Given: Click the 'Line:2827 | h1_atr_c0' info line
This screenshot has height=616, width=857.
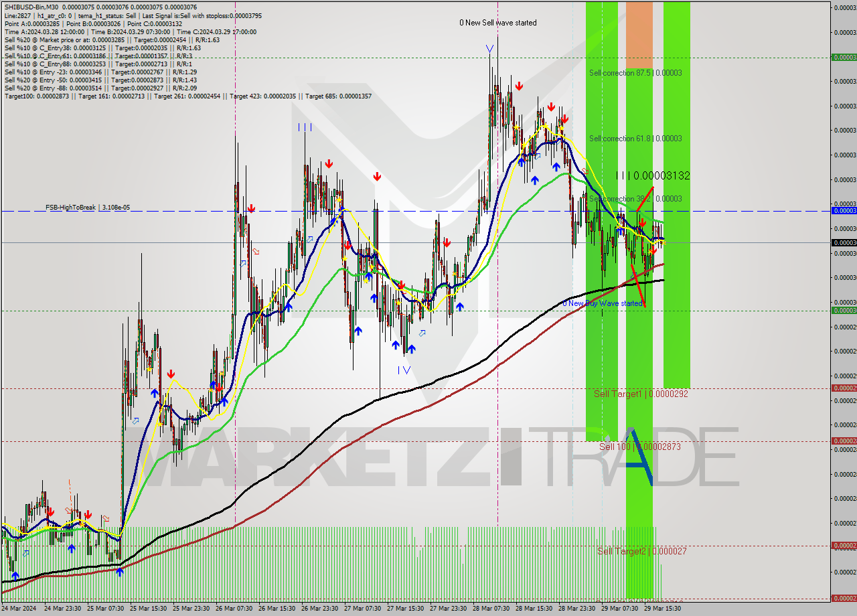Looking at the screenshot, I should [133, 15].
